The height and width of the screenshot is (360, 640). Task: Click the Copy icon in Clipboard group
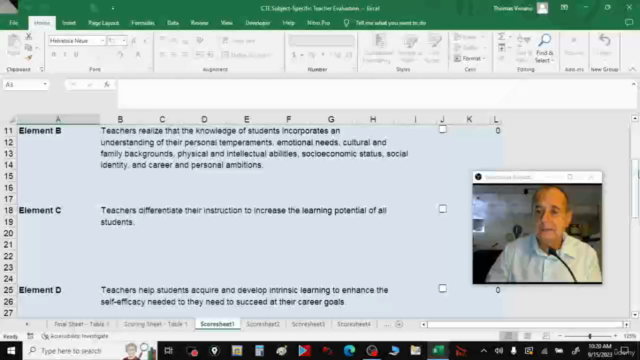[28, 47]
